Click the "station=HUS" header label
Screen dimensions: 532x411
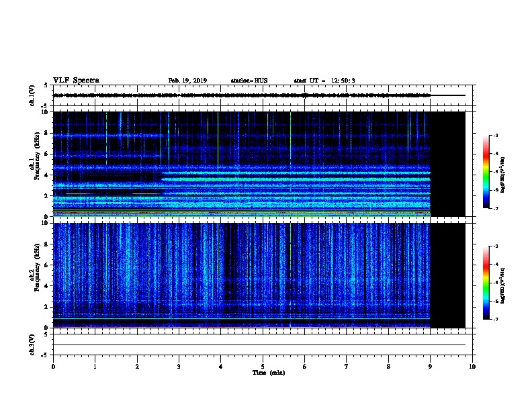pyautogui.click(x=249, y=81)
